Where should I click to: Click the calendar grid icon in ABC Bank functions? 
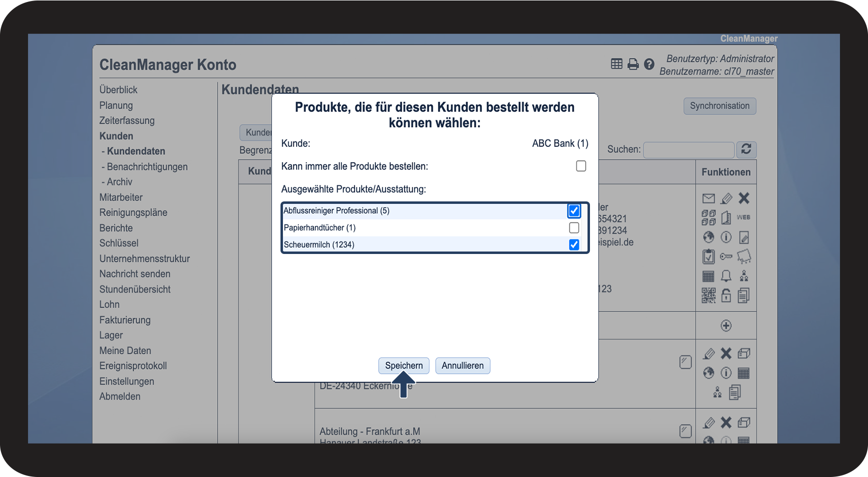(x=708, y=276)
